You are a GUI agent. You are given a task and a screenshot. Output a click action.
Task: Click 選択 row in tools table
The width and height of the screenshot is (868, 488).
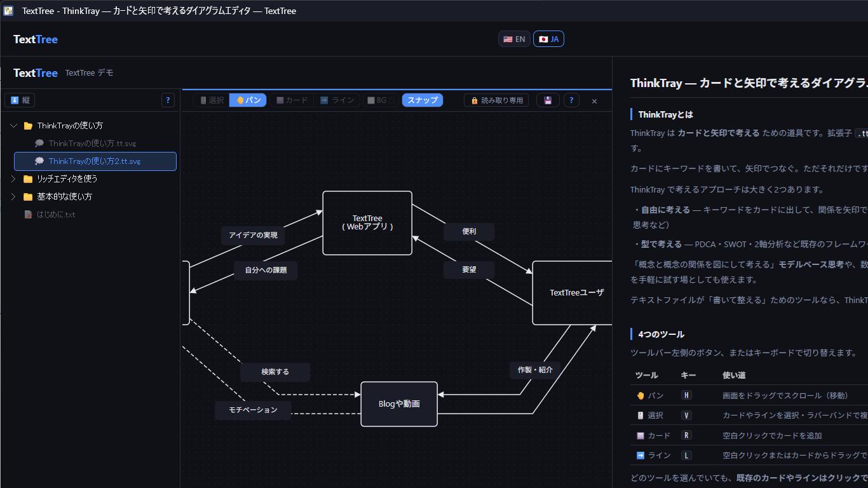pos(749,416)
